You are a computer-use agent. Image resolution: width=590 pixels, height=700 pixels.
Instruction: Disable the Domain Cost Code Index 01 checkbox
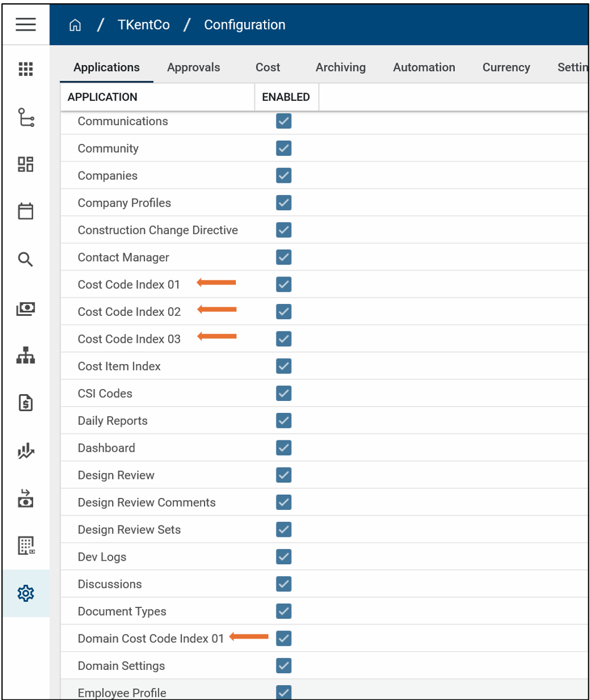coord(283,638)
